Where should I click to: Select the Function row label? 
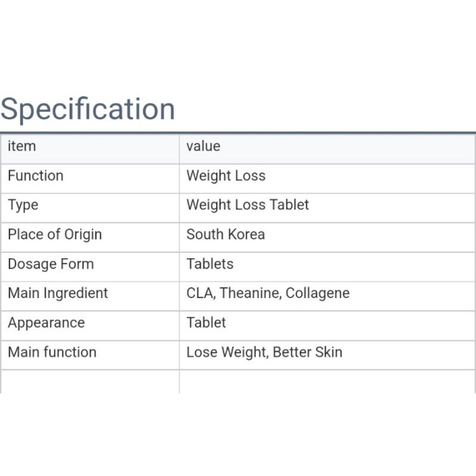36,176
